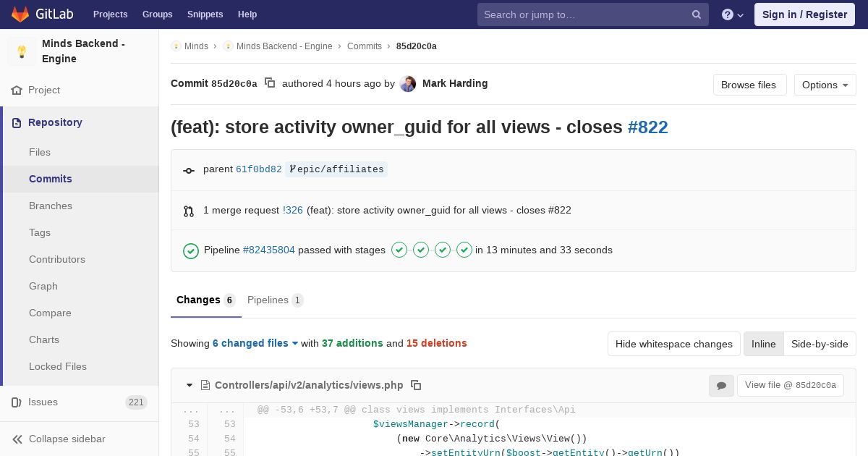Image resolution: width=868 pixels, height=456 pixels.
Task: Expand the 6 changed files dropdown
Action: (x=255, y=343)
